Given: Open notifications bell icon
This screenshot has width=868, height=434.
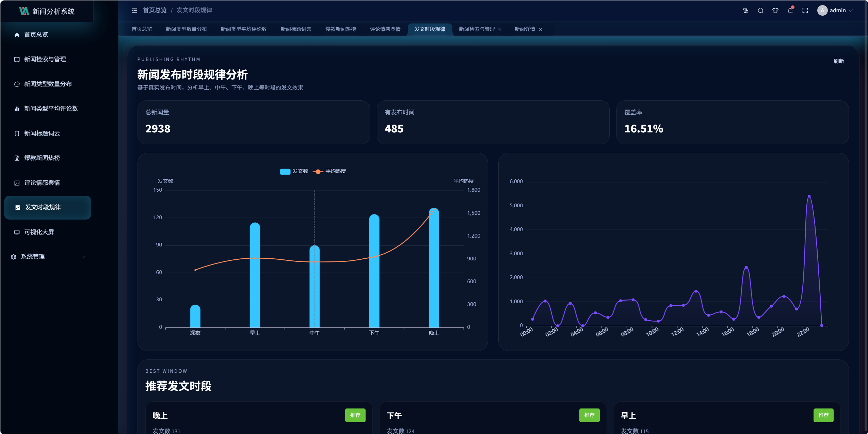Looking at the screenshot, I should [790, 11].
